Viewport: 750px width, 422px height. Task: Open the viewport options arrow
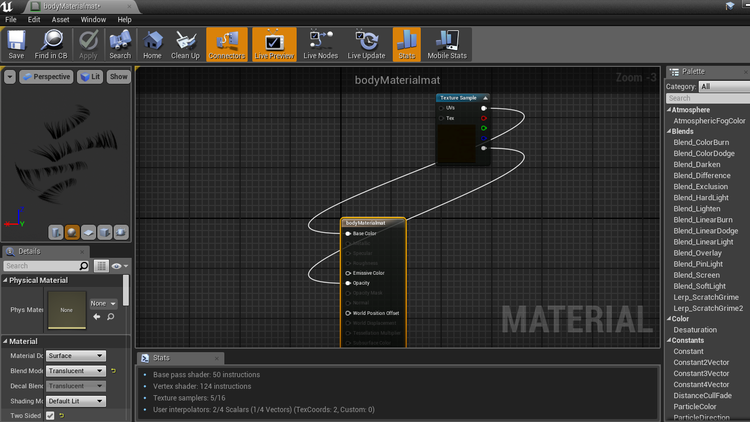click(10, 77)
